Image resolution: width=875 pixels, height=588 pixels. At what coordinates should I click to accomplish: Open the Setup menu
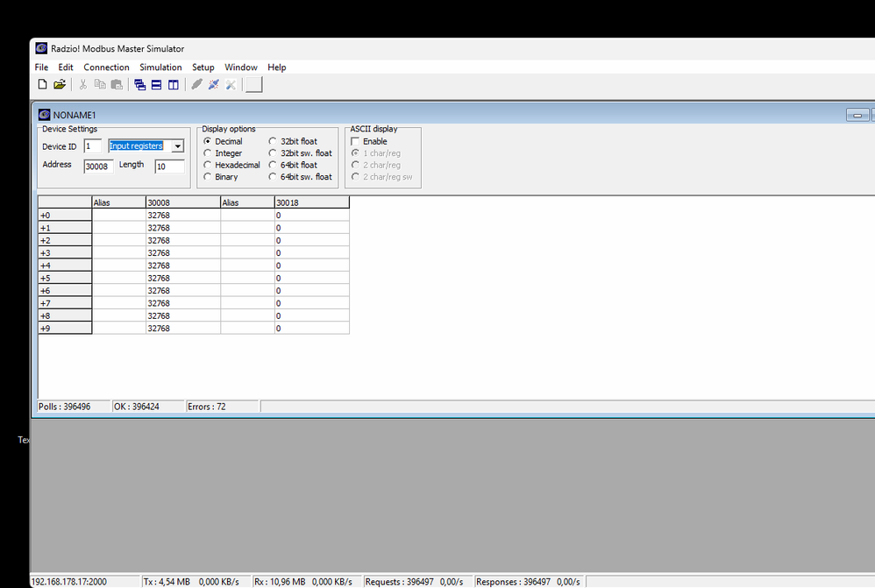(x=203, y=67)
